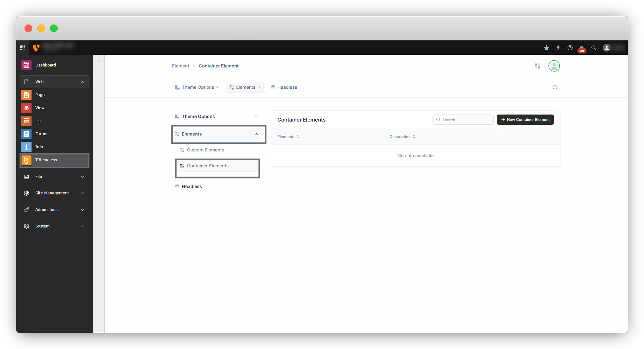Screen dimensions: 644x349
Task: Open the application grid icon top-left
Action: [23, 48]
